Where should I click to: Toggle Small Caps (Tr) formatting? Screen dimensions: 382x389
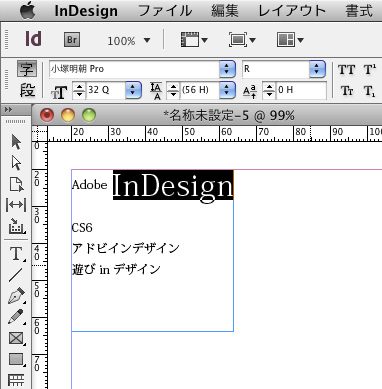pyautogui.click(x=347, y=91)
